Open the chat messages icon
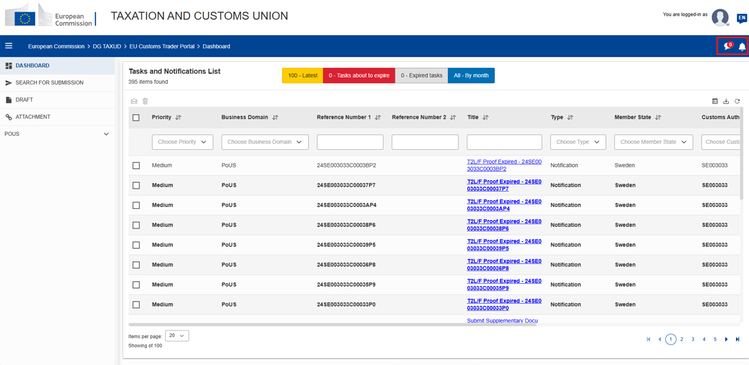Image resolution: width=749 pixels, height=365 pixels. 728,46
